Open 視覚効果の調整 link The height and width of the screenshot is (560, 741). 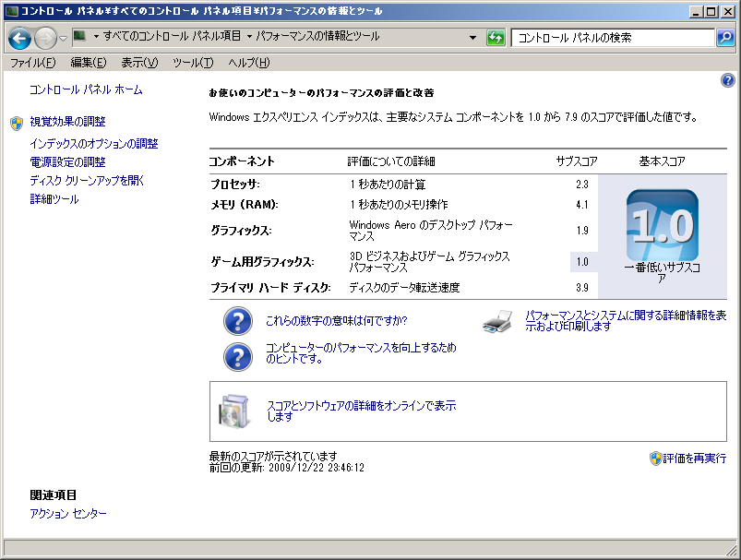click(67, 122)
